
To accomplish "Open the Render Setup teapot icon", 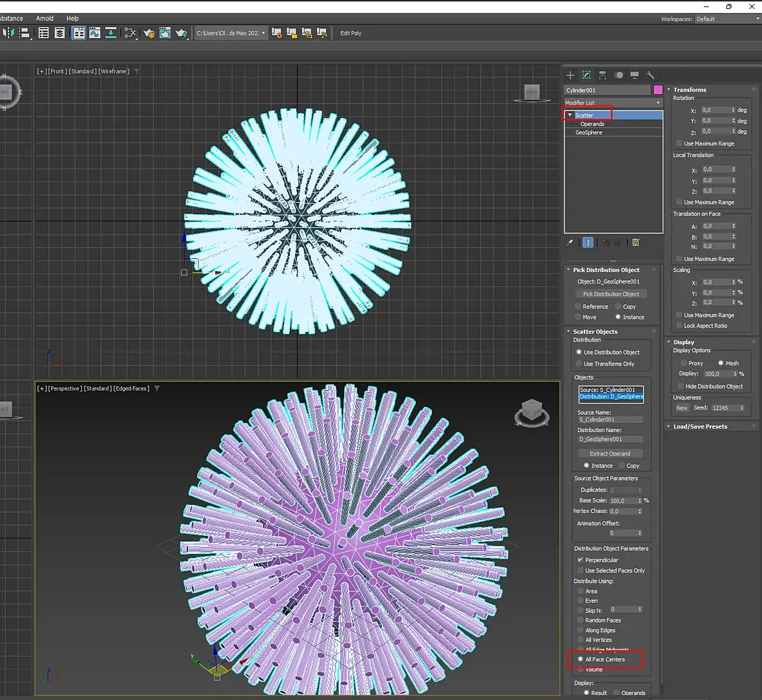I will [149, 33].
